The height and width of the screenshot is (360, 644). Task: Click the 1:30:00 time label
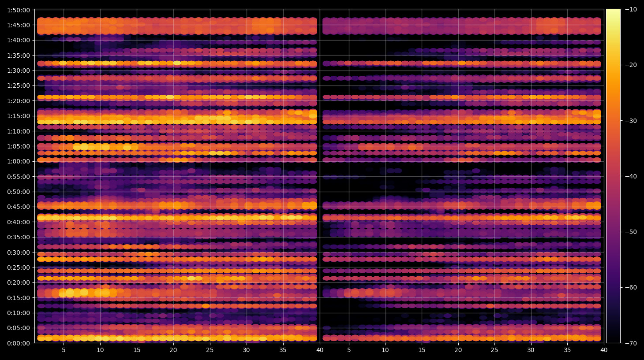[x=19, y=71]
